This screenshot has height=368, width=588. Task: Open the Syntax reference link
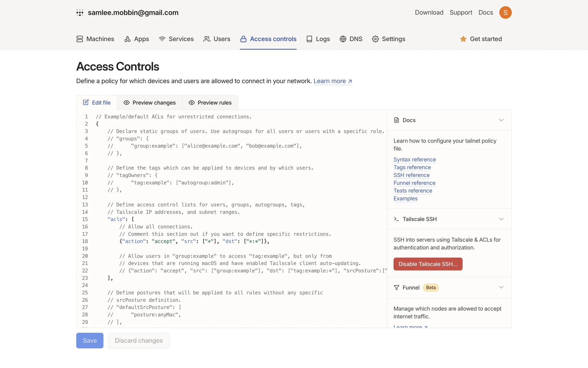[414, 159]
